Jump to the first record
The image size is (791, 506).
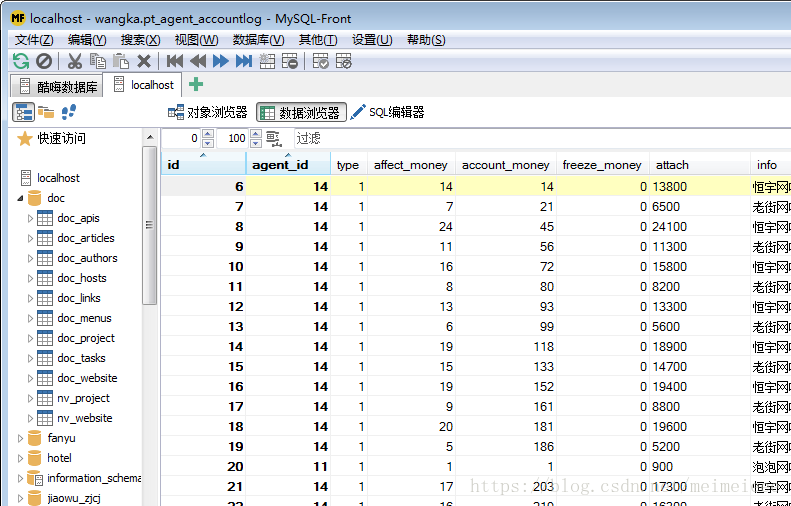tap(175, 61)
